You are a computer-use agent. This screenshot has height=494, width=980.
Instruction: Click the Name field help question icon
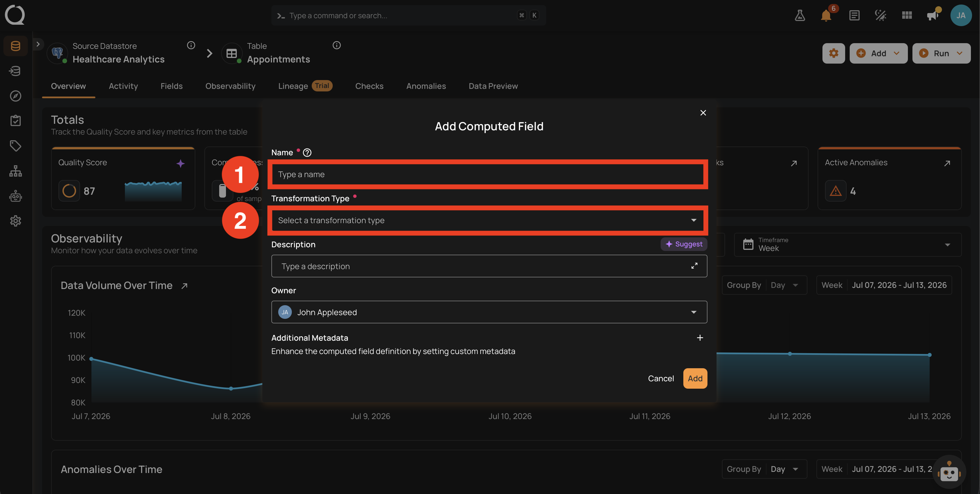coord(307,153)
